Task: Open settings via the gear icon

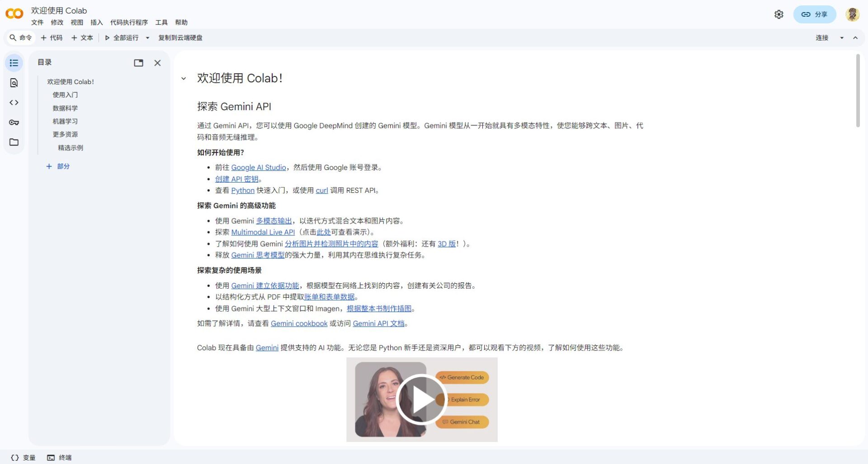Action: pos(778,14)
